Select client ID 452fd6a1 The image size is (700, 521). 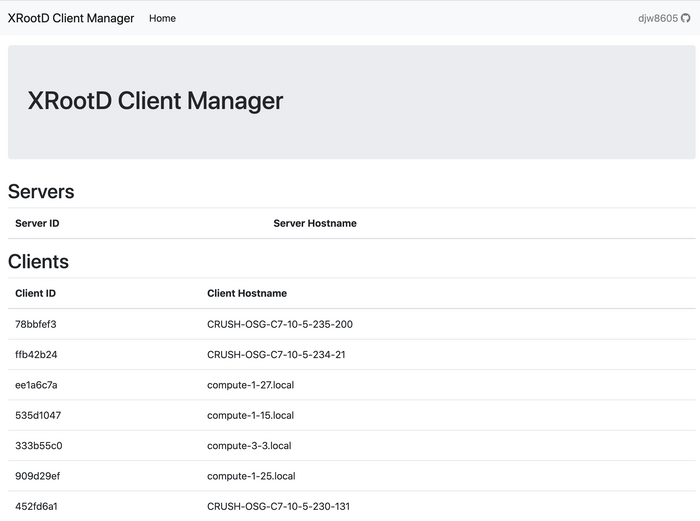tap(36, 506)
